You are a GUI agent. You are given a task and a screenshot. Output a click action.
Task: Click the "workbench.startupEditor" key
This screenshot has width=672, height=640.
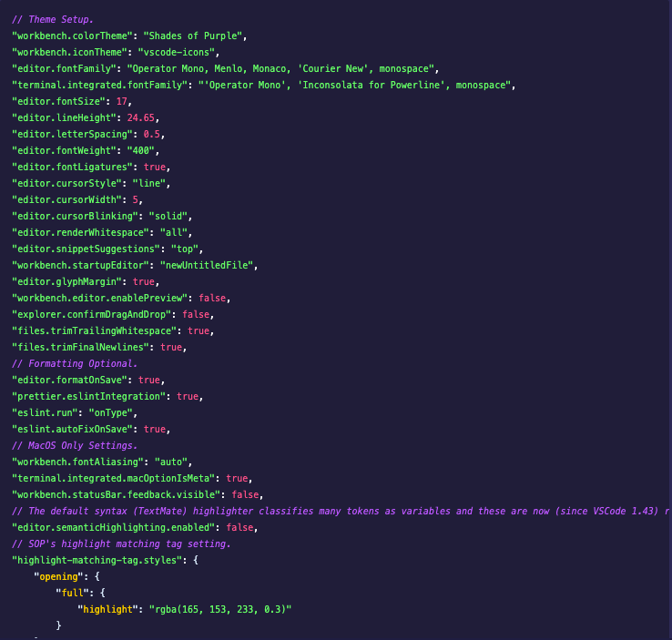click(80, 265)
